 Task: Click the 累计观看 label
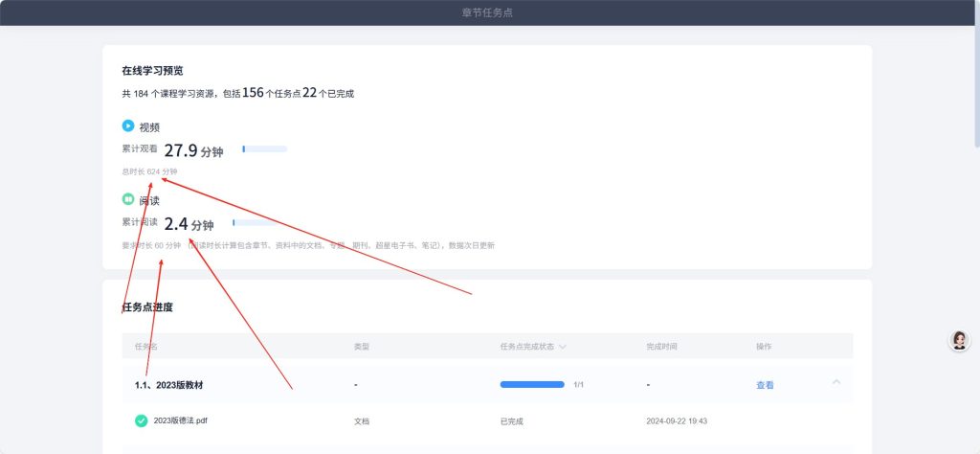pyautogui.click(x=140, y=148)
